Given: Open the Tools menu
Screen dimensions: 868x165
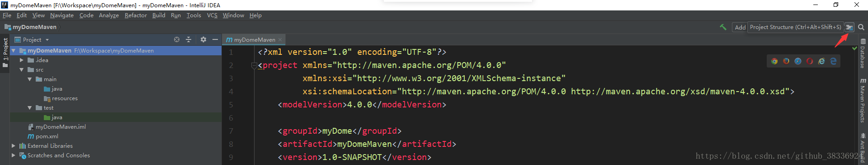Looking at the screenshot, I should [194, 15].
